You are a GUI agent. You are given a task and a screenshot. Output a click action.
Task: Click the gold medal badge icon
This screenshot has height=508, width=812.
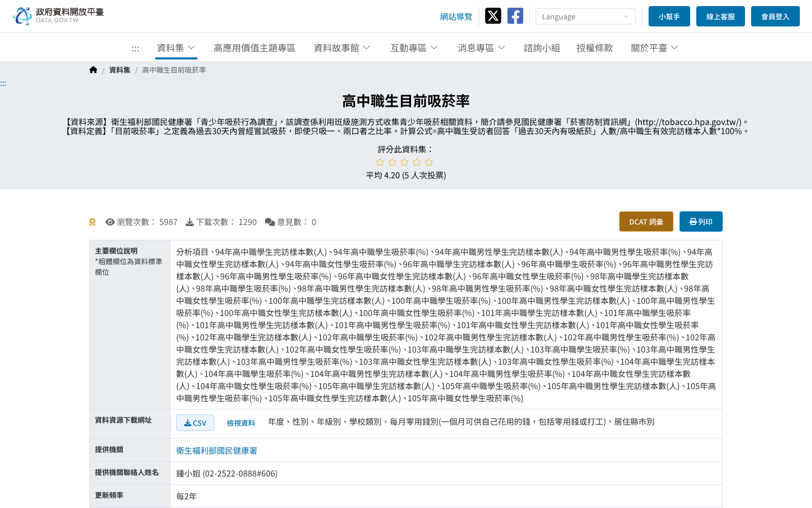(x=92, y=222)
